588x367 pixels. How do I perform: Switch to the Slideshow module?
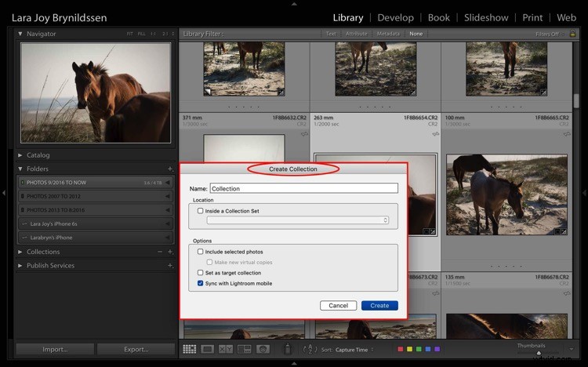(486, 17)
